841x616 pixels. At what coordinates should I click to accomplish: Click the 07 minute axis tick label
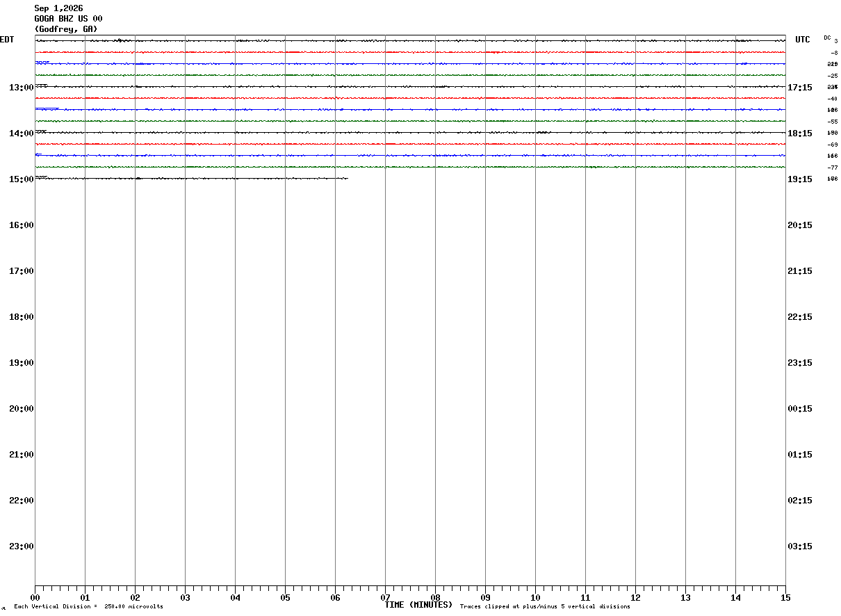click(x=385, y=598)
